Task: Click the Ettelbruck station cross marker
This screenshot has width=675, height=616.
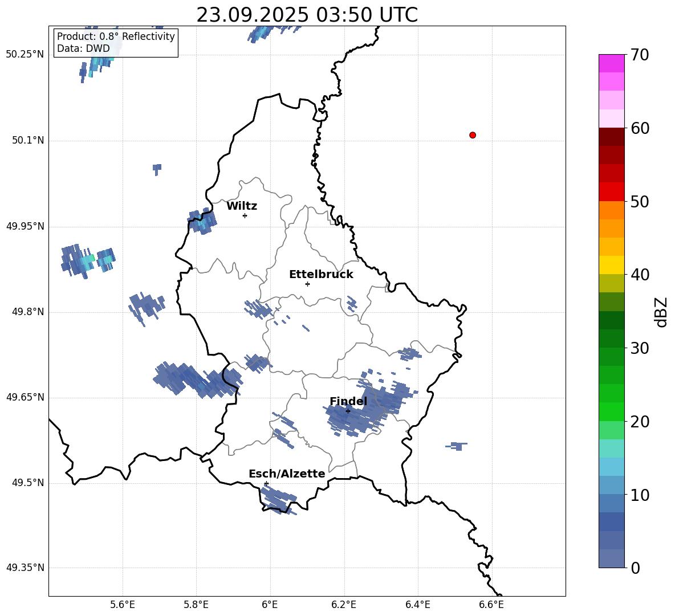Action: click(307, 284)
